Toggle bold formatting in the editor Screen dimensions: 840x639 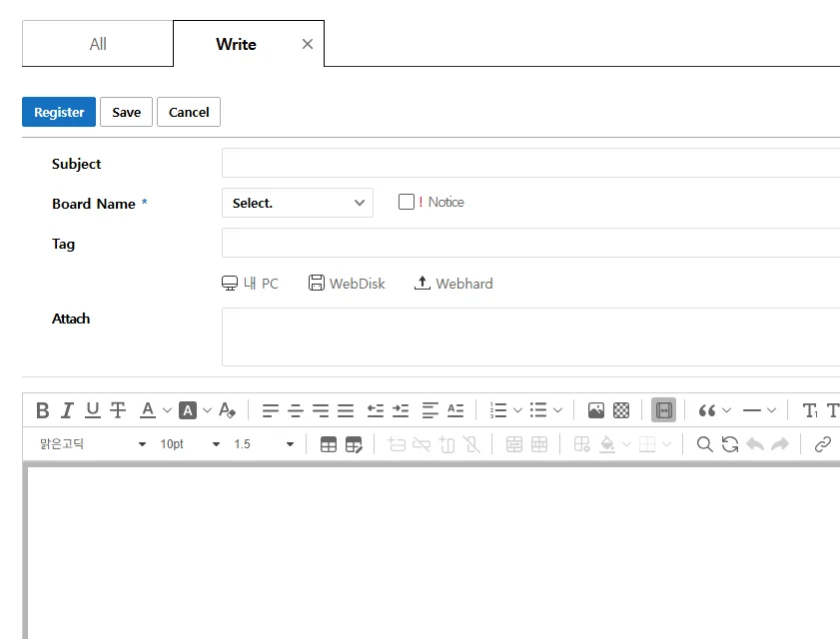tap(42, 410)
